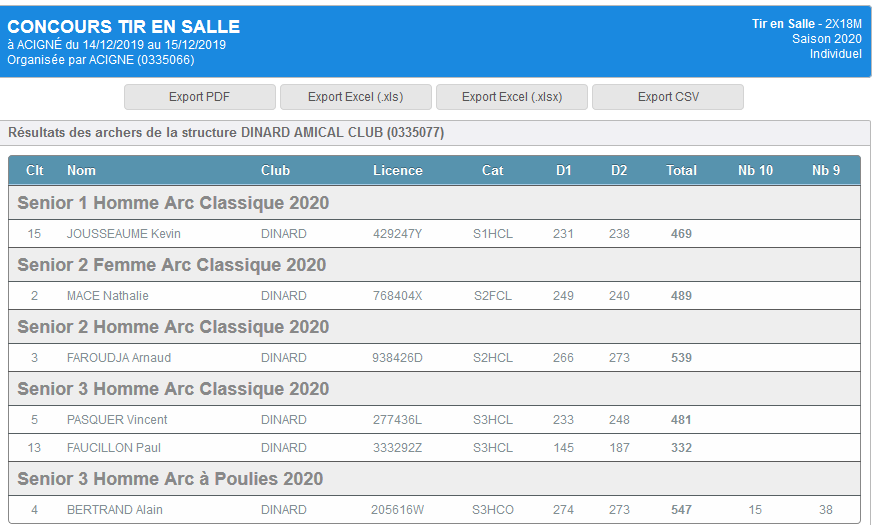Select the MACE Nathalie row

point(107,296)
